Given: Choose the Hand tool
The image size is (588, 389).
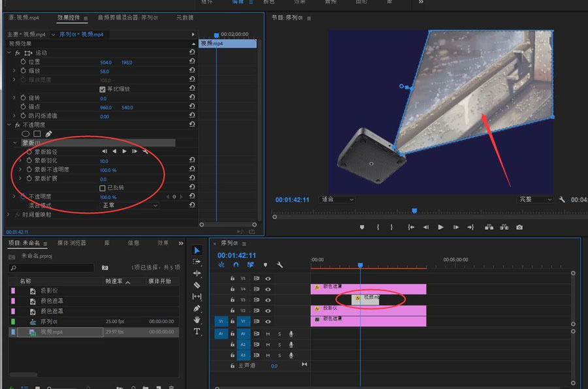Looking at the screenshot, I should pyautogui.click(x=197, y=320).
